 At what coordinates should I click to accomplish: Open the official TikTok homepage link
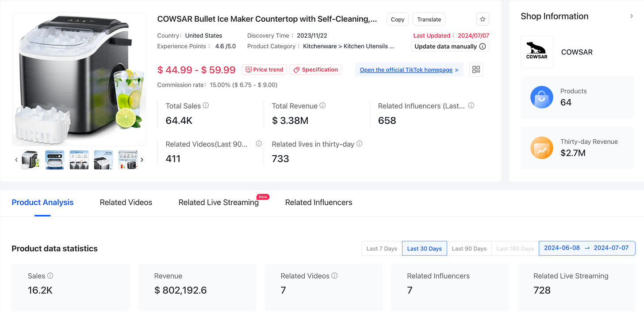pos(409,70)
